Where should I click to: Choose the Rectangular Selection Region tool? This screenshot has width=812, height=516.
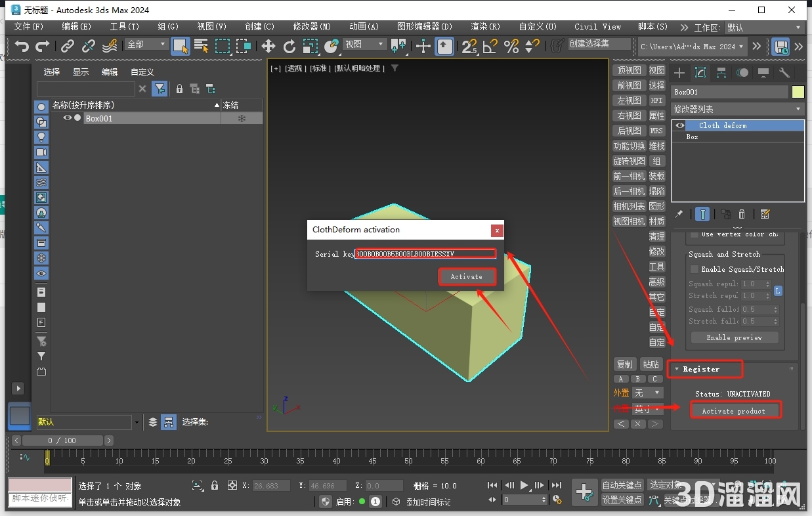tap(223, 46)
